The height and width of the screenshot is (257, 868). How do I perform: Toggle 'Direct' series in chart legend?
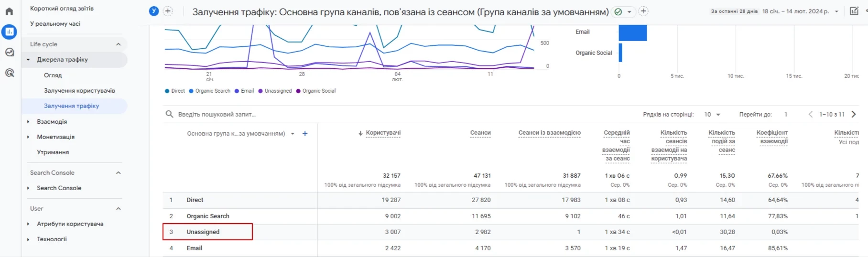(x=174, y=91)
